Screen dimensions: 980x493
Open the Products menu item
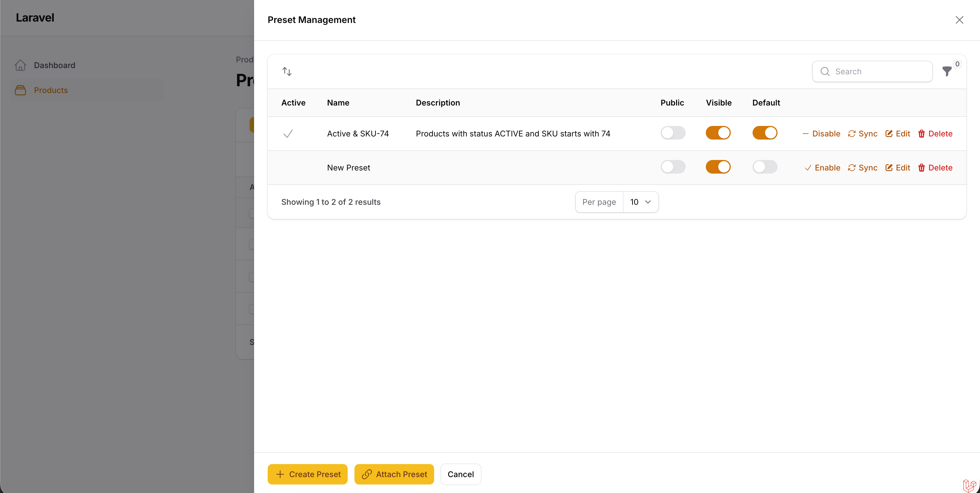[50, 90]
